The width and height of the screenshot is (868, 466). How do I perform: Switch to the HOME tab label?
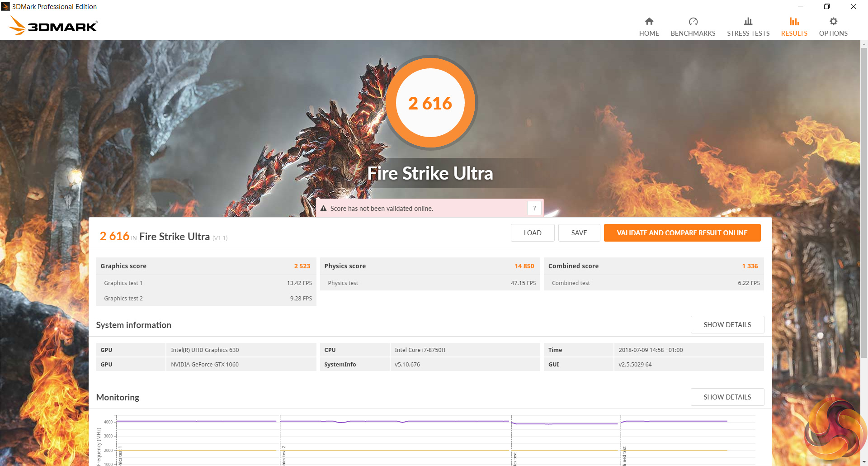(x=649, y=33)
